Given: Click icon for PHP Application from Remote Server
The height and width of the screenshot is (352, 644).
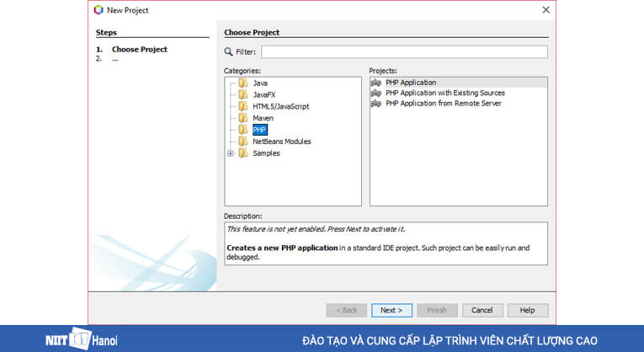Looking at the screenshot, I should (375, 104).
